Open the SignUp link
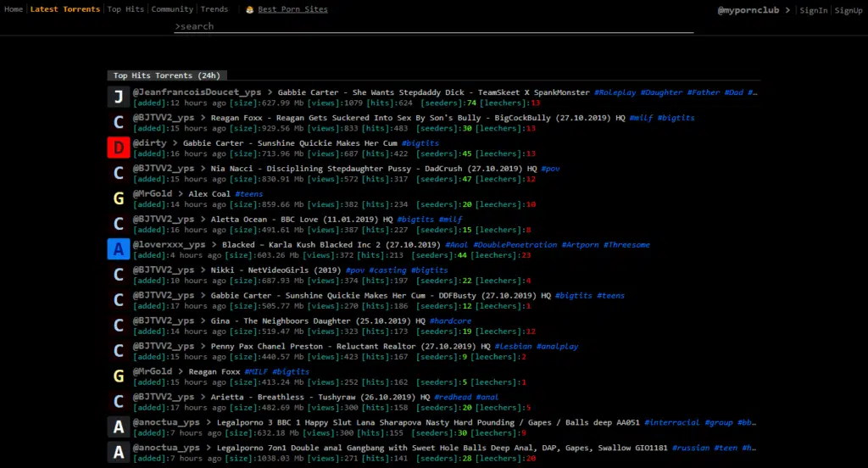Viewport: 868px width, 468px height. [848, 10]
